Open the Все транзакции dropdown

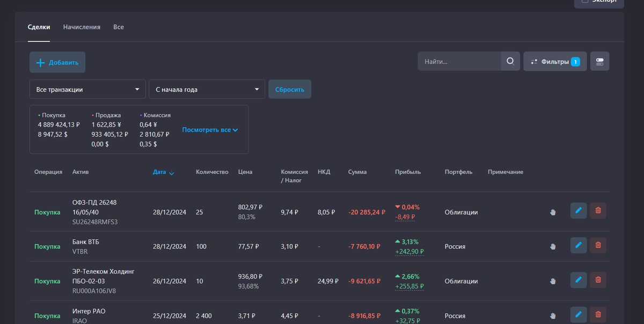87,90
